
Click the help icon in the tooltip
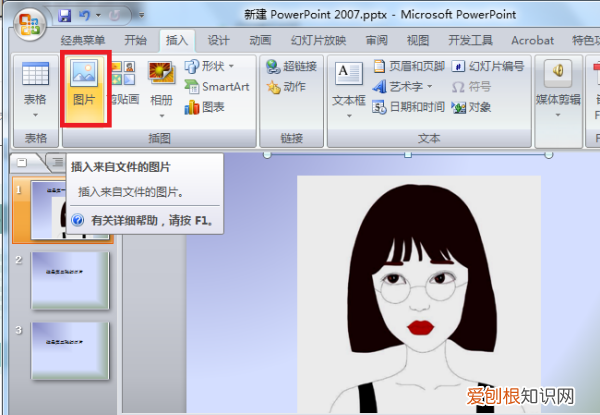pyautogui.click(x=77, y=220)
